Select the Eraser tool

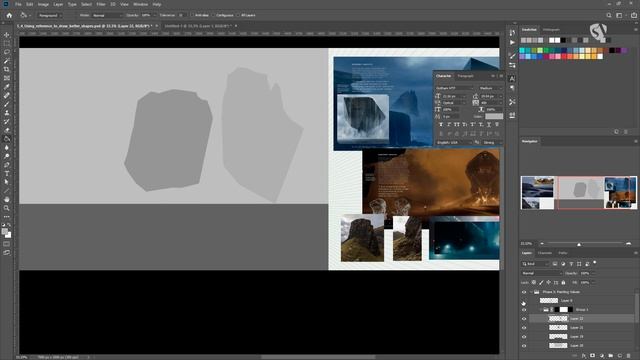pos(7,130)
